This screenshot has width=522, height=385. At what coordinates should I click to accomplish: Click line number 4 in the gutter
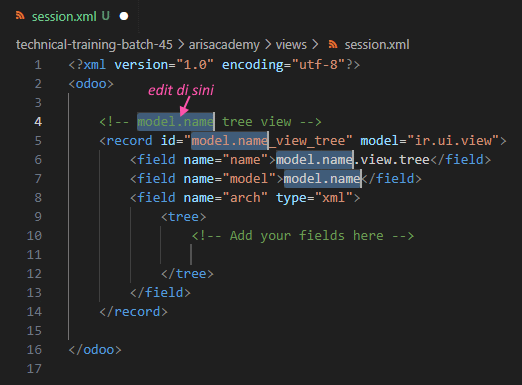(38, 122)
